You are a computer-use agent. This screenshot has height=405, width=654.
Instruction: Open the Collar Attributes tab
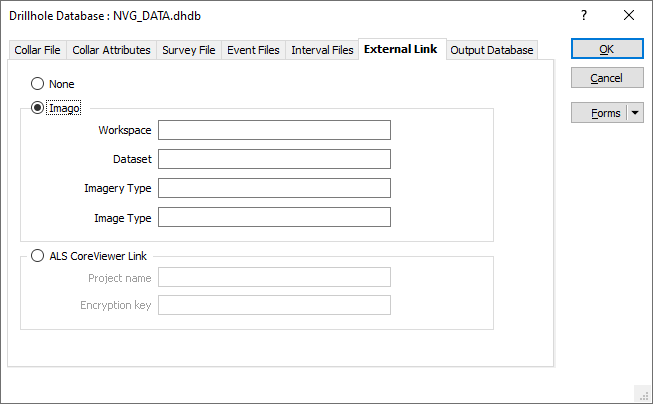[x=111, y=50]
